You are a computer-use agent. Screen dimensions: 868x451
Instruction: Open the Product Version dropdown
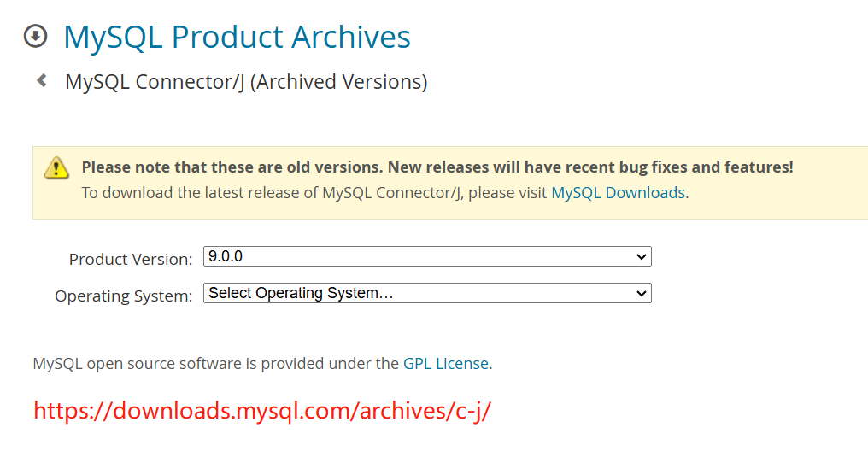pos(427,256)
